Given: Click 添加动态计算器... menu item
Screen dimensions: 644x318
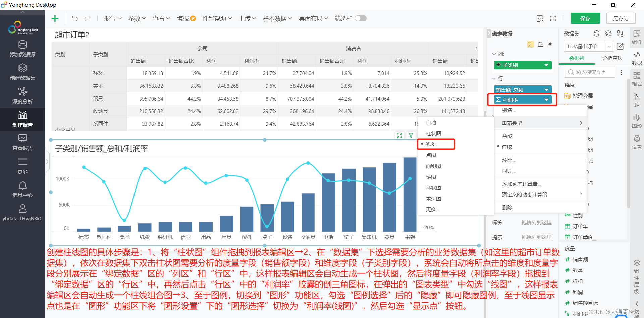Looking at the screenshot, I should (521, 184).
